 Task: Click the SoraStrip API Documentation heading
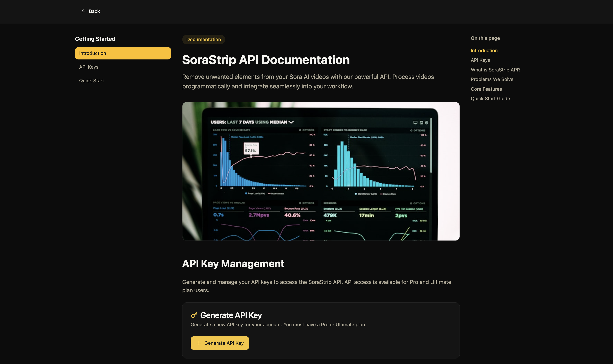[x=266, y=60]
